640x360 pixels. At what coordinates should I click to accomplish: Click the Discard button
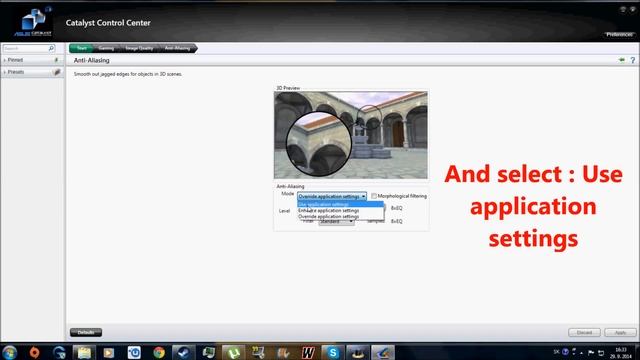pyautogui.click(x=584, y=332)
